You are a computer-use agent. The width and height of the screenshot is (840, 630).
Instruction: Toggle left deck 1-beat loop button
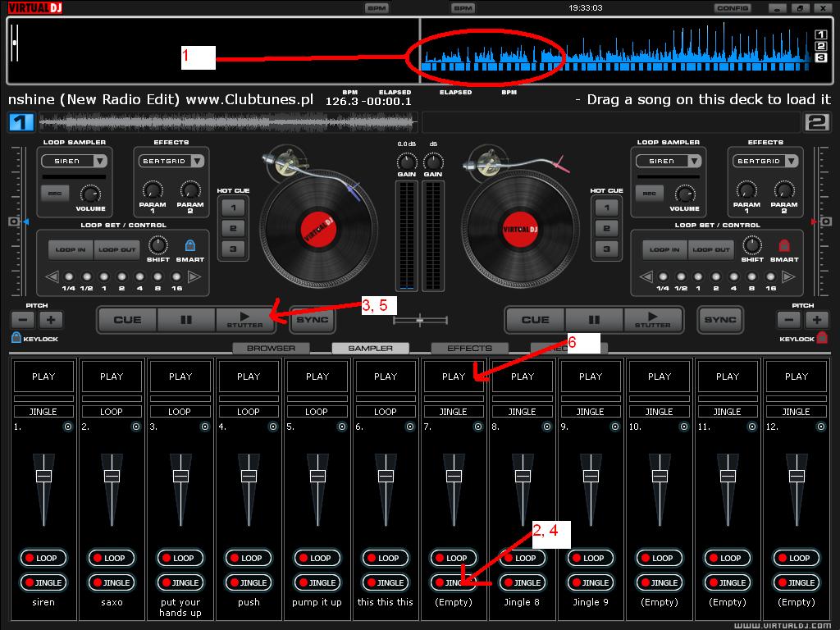pyautogui.click(x=104, y=277)
